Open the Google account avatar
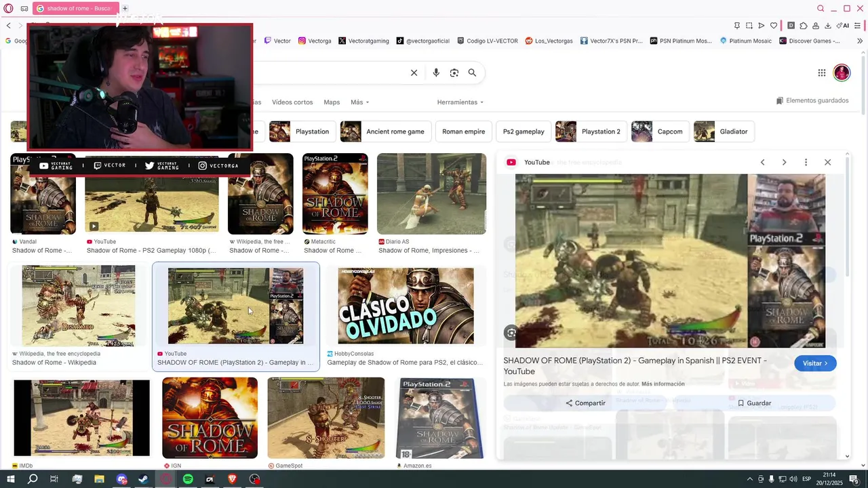The image size is (868, 488). (x=842, y=73)
